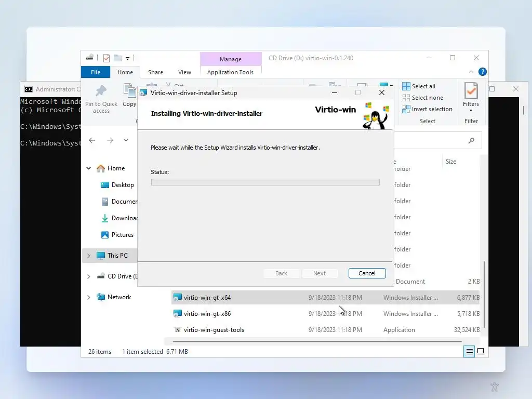The height and width of the screenshot is (399, 532).
Task: Click the '26 items' status text
Action: pyautogui.click(x=100, y=352)
